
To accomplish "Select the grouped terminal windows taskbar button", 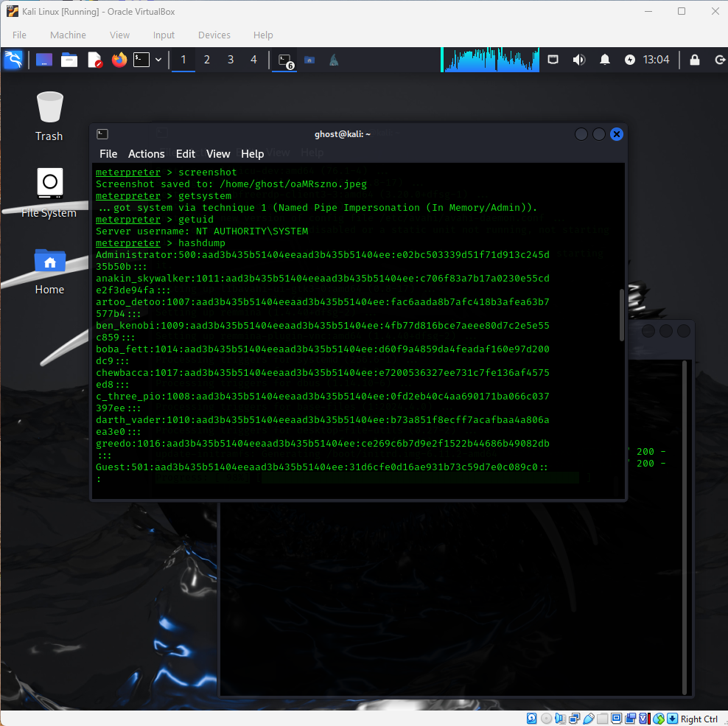I will (x=285, y=61).
